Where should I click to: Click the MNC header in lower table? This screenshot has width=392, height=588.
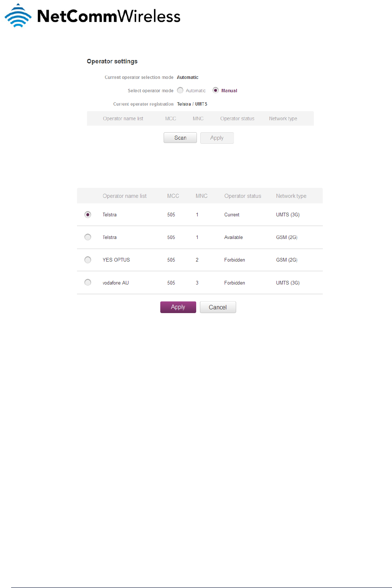click(x=201, y=196)
